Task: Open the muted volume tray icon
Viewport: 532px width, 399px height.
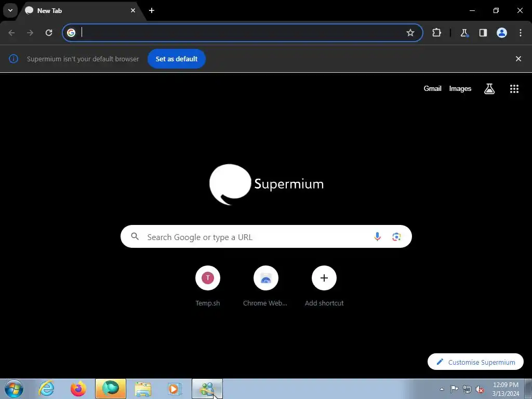Action: [480, 389]
